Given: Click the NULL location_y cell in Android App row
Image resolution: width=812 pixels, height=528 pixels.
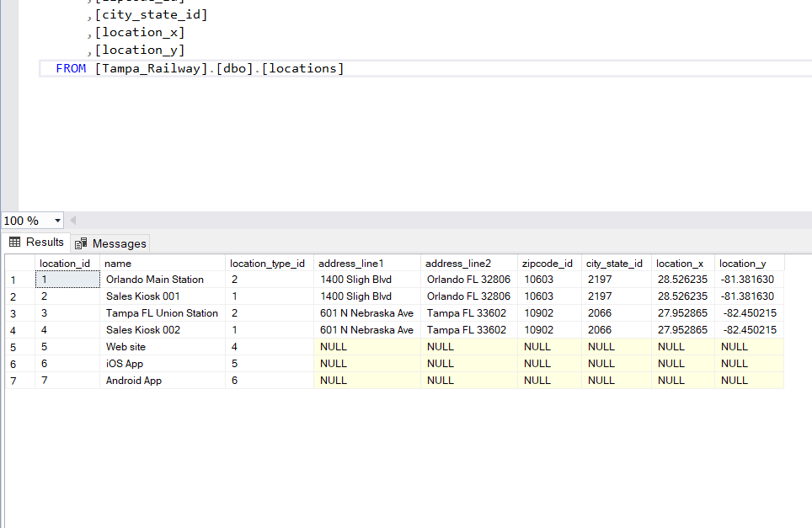Looking at the screenshot, I should pos(749,381).
